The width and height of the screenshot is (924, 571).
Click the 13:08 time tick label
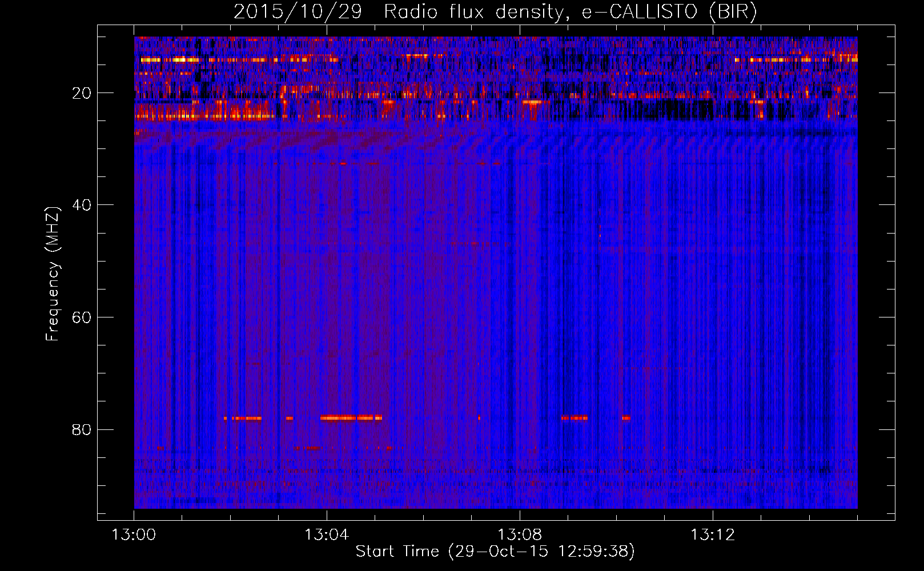click(x=520, y=535)
